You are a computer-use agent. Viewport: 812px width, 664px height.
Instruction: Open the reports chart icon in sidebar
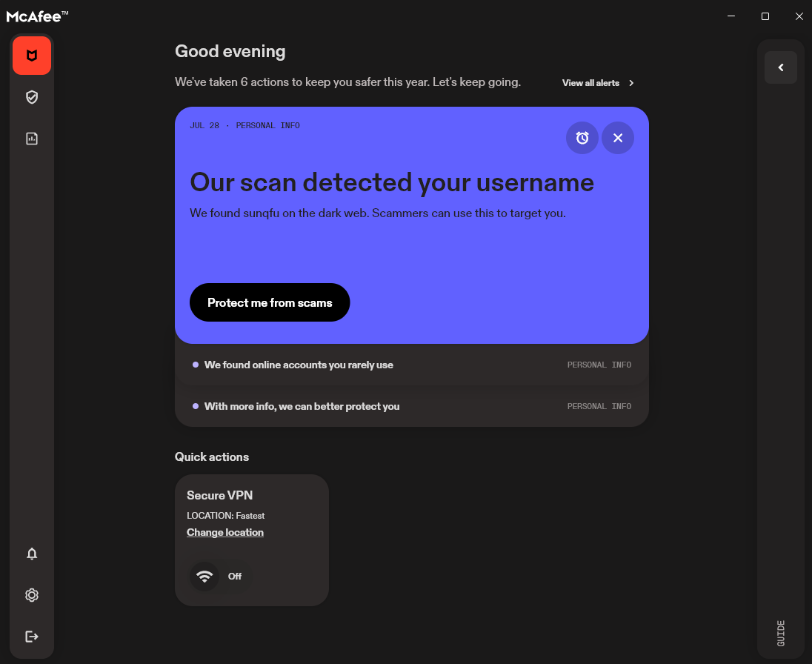[x=32, y=139]
